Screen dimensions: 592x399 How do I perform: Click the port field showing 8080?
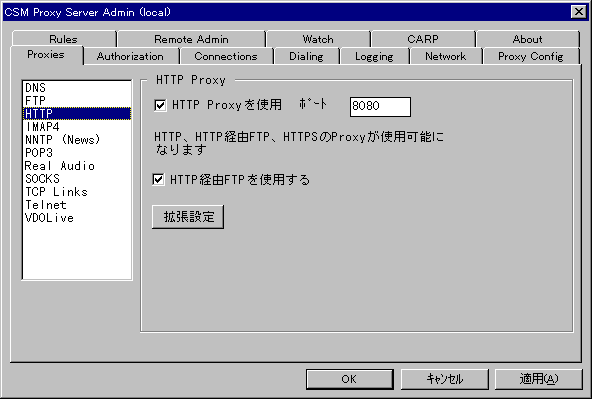point(380,107)
